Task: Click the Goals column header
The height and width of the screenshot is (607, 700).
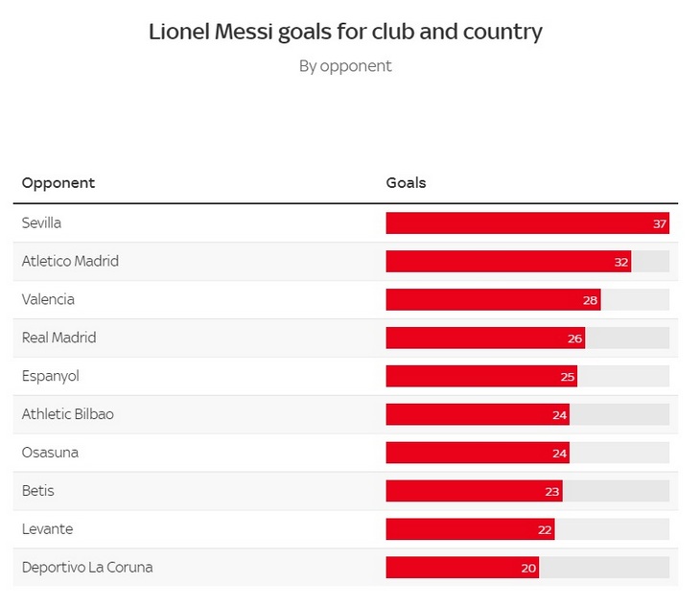Action: click(x=406, y=183)
